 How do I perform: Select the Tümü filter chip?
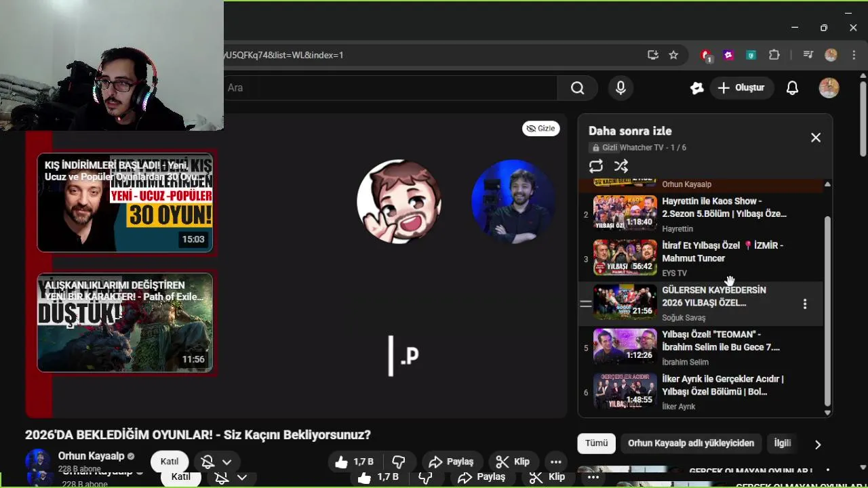click(597, 443)
